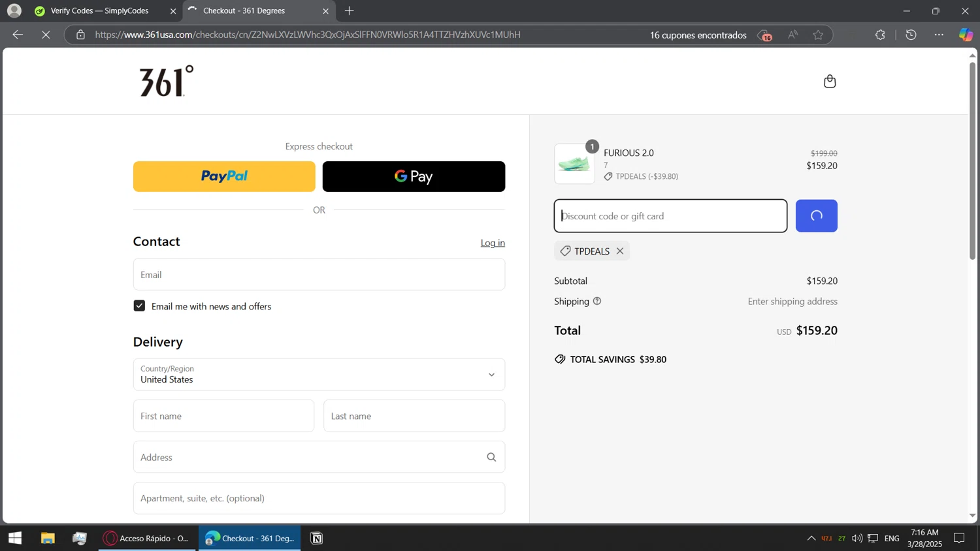Image resolution: width=980 pixels, height=551 pixels.
Task: Open network icon in system tray
Action: tap(873, 539)
